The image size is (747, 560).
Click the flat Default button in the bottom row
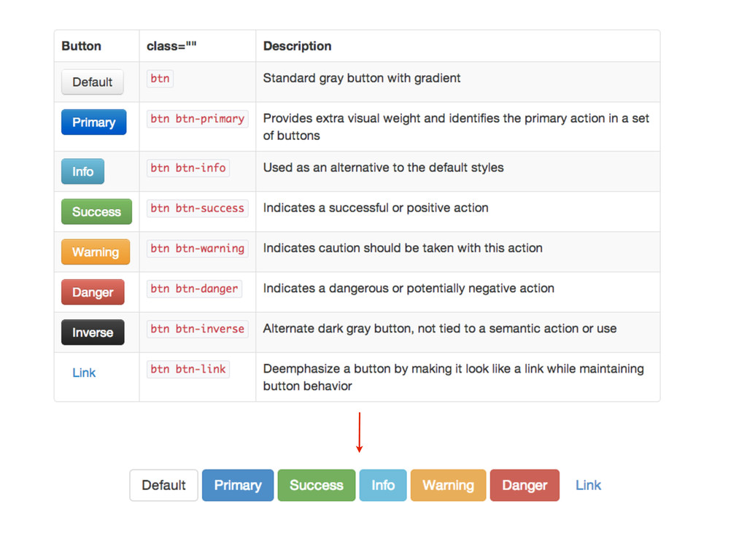tap(163, 485)
